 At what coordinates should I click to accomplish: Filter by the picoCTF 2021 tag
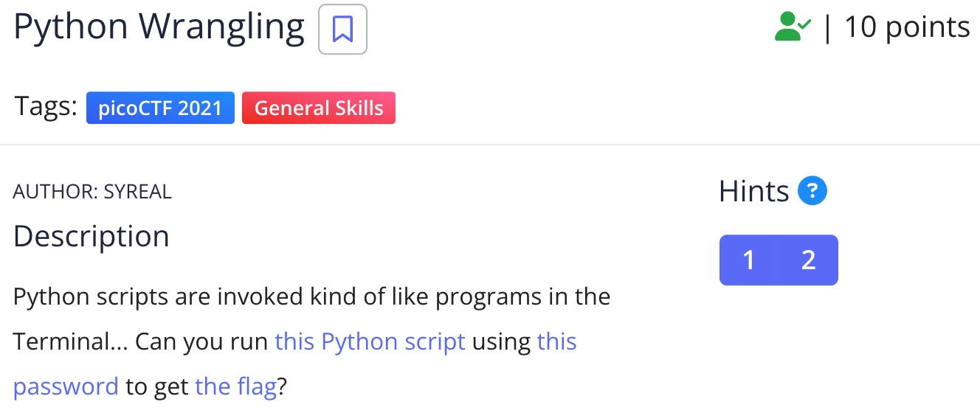click(160, 108)
